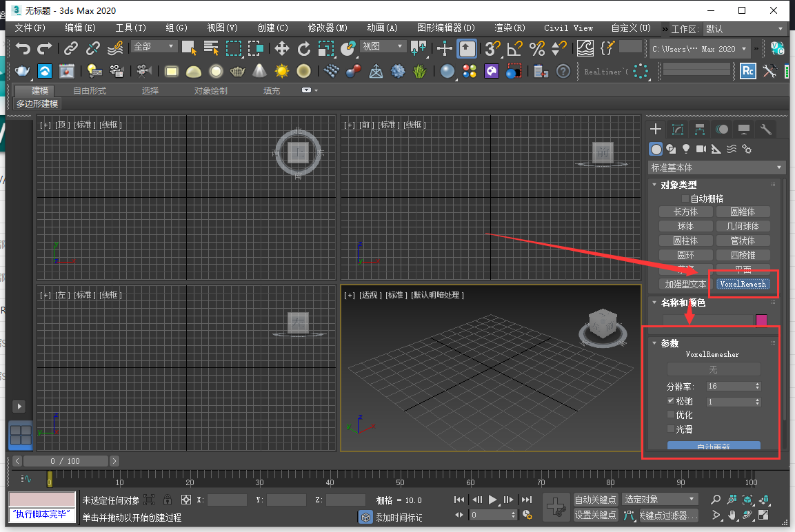Click the 长方体 box button
This screenshot has height=532, width=795.
685,212
